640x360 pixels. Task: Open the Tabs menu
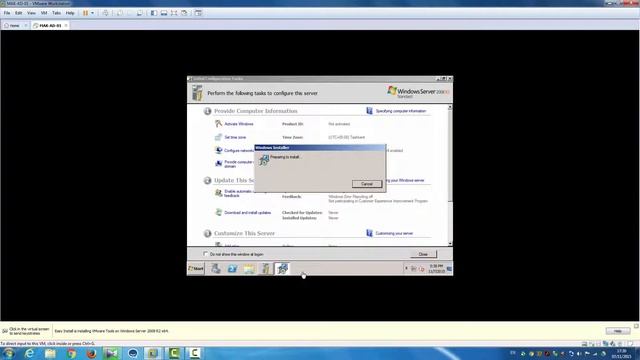56,13
